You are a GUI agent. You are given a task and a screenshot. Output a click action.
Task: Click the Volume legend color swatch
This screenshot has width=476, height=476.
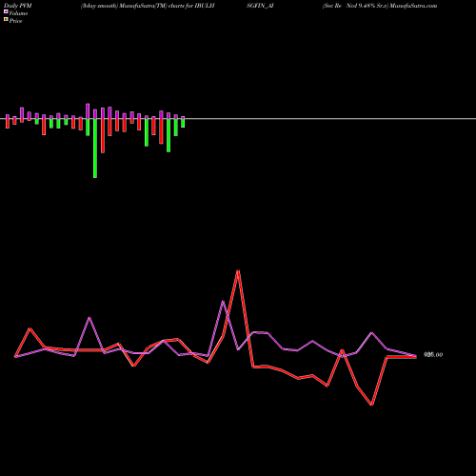(6, 12)
